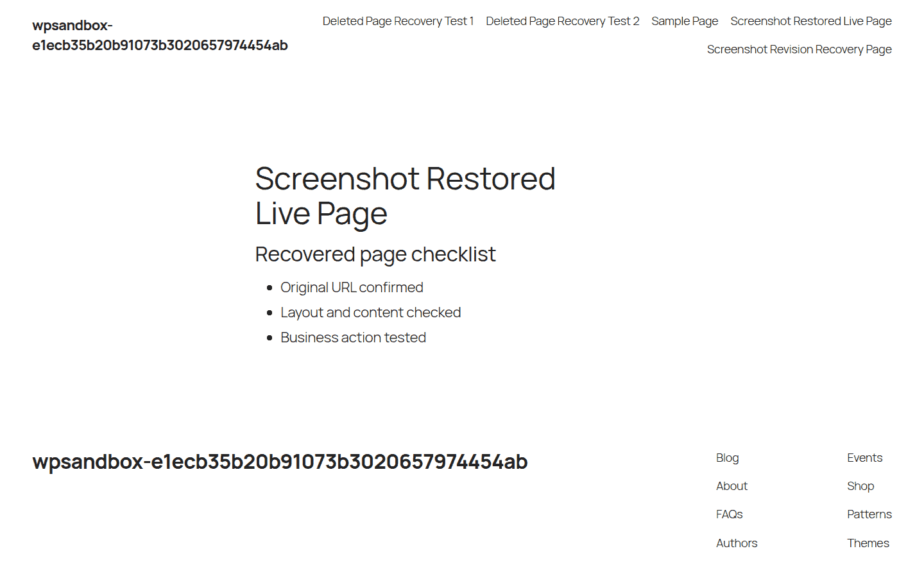Open the Themes footer link
Viewport: 924px width, 578px height.
pos(868,543)
